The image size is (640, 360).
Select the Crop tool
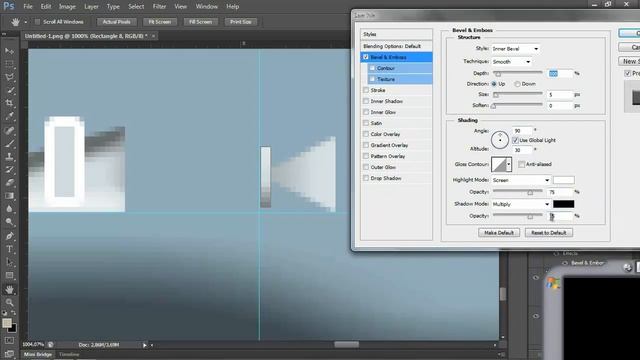9,103
